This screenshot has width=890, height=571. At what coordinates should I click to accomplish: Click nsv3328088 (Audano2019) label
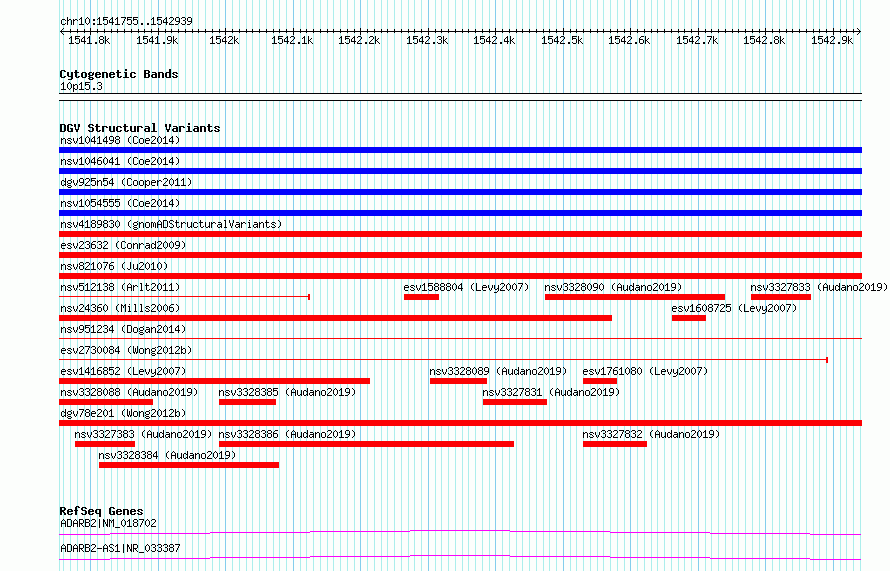[129, 392]
